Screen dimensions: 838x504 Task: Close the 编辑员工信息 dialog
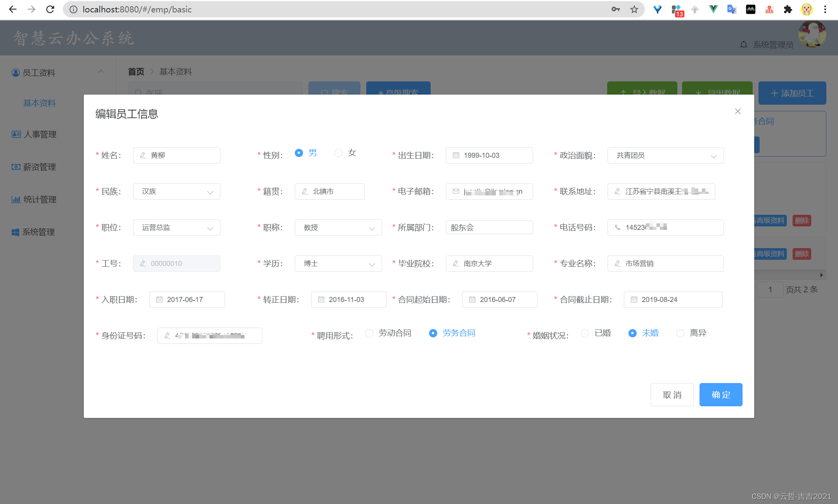coord(738,112)
